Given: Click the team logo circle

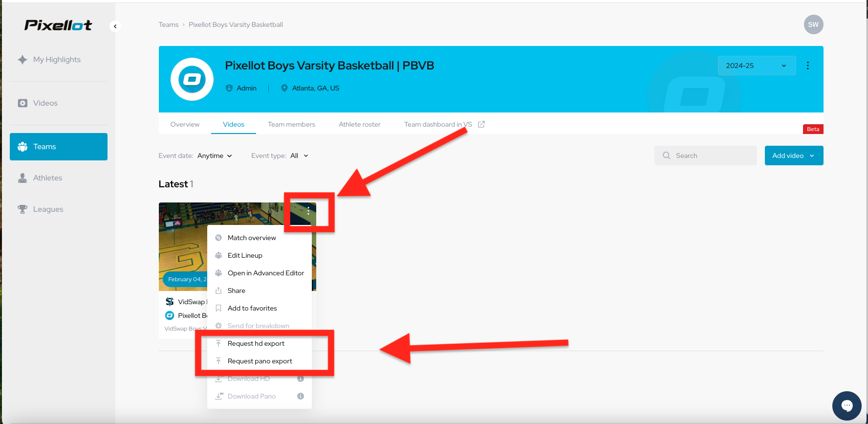Looking at the screenshot, I should [x=192, y=79].
